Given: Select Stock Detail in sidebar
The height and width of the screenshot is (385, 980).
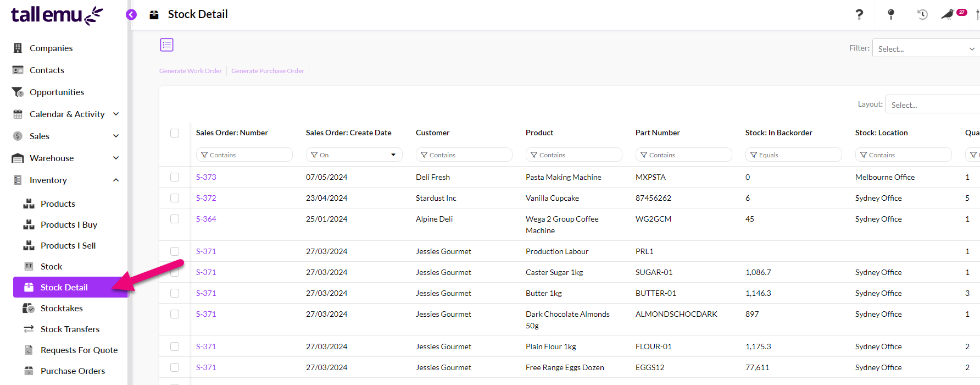Looking at the screenshot, I should click(71, 287).
